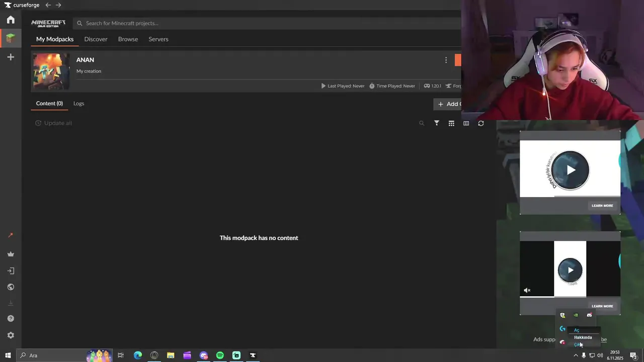Navigate back with the left arrow
This screenshot has width=644, height=362.
(x=48, y=5)
